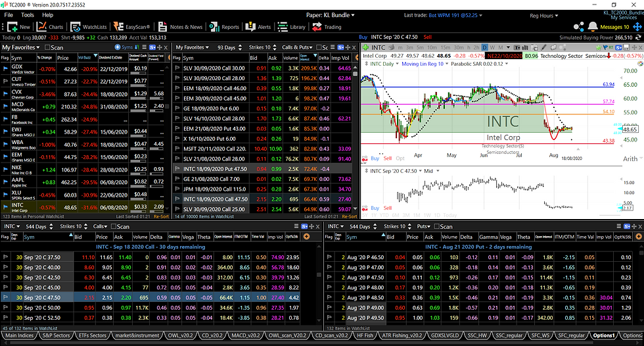Click 93 Days stepper arrows
The image size is (644, 346).
(241, 47)
